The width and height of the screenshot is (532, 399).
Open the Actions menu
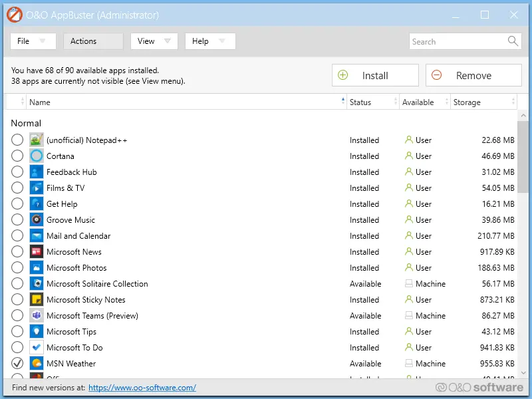[x=93, y=41]
